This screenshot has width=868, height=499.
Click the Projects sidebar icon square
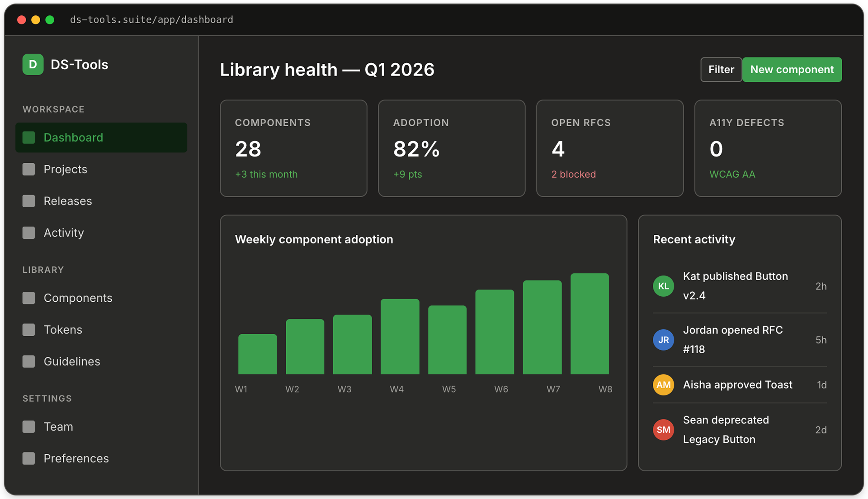click(28, 169)
